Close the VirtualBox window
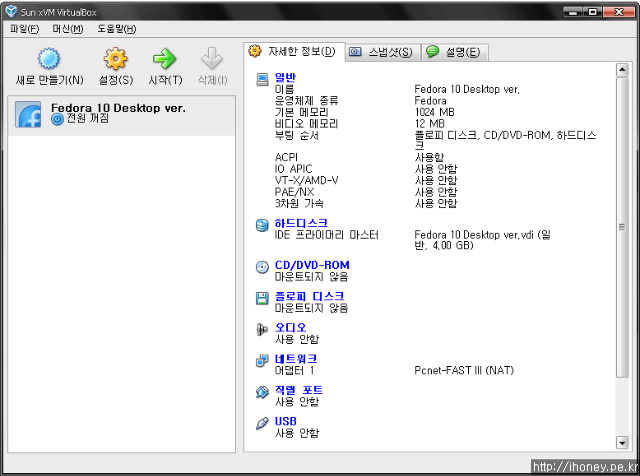The width and height of the screenshot is (640, 476). tap(619, 12)
